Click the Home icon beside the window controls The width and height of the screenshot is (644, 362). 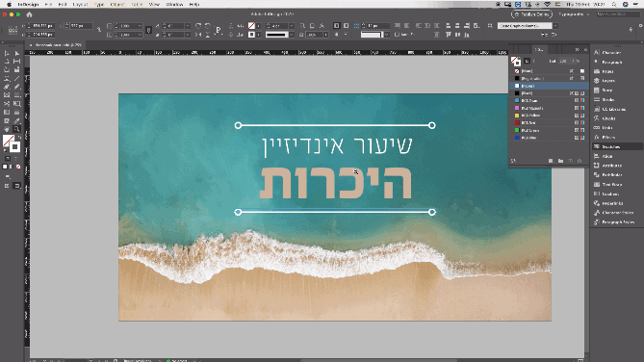point(29,14)
